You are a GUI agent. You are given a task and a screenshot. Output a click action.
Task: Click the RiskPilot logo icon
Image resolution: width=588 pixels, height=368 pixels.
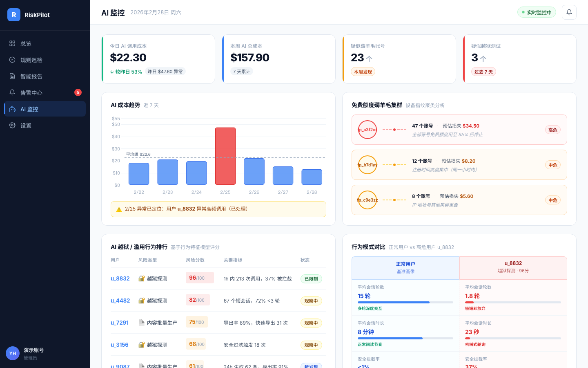point(13,14)
